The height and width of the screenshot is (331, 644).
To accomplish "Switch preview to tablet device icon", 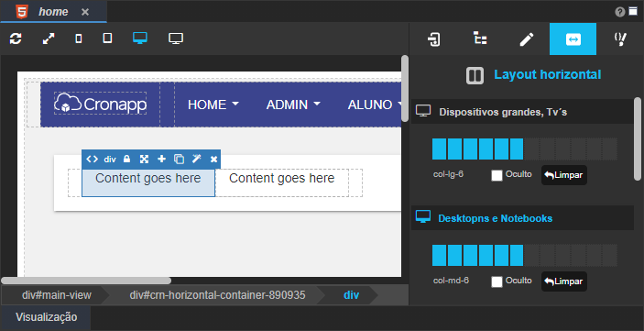I will point(107,39).
